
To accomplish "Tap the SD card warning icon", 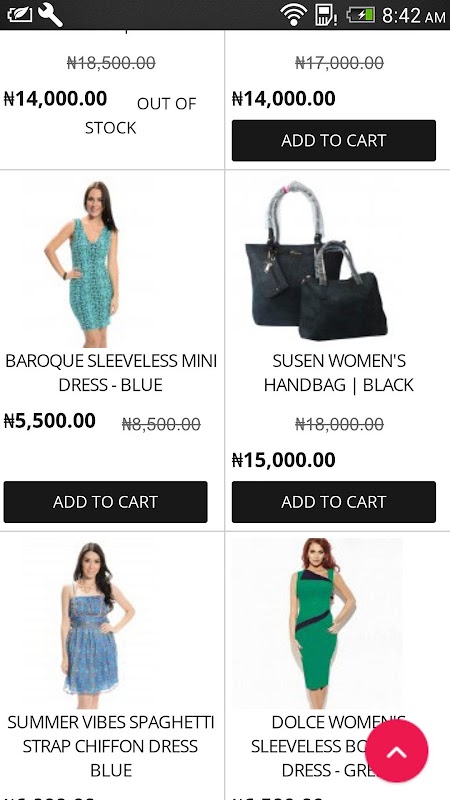I will click(x=325, y=14).
